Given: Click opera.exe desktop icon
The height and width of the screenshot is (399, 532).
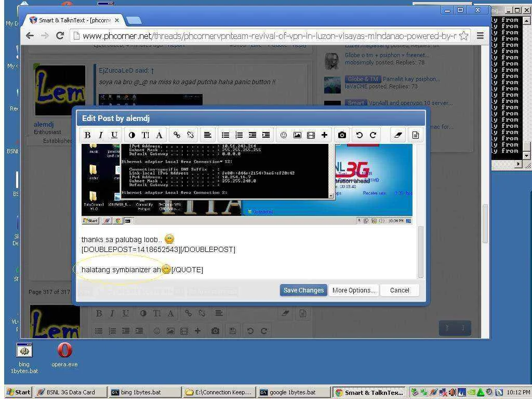Looking at the screenshot, I should (64, 355).
